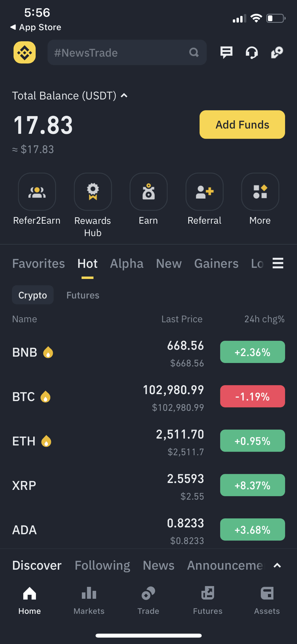Screen dimensions: 297x644
Task: Open the Earn shortcut icon
Action: (x=148, y=192)
